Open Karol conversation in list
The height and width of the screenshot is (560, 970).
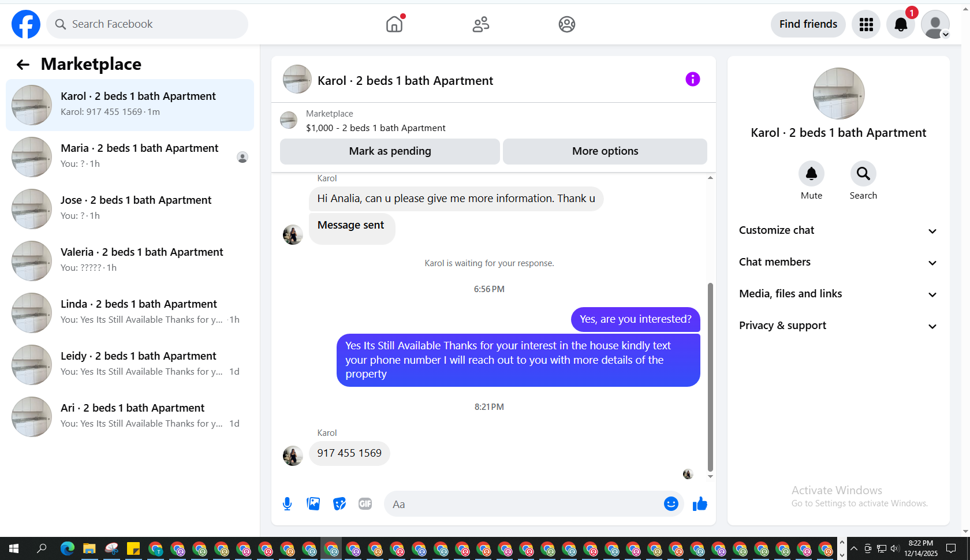click(130, 105)
